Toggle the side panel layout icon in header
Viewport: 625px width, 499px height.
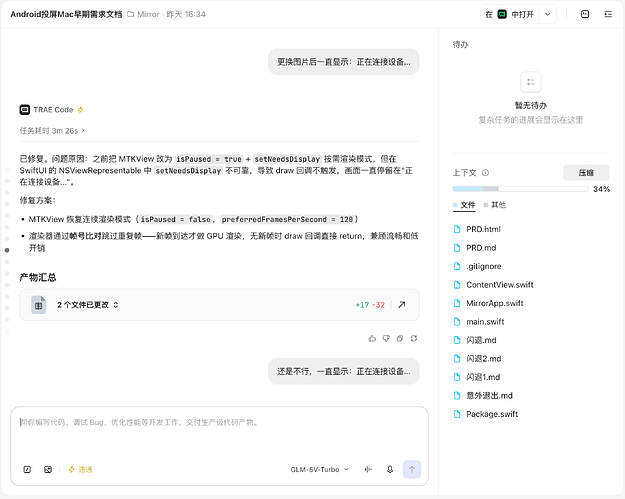pos(585,14)
